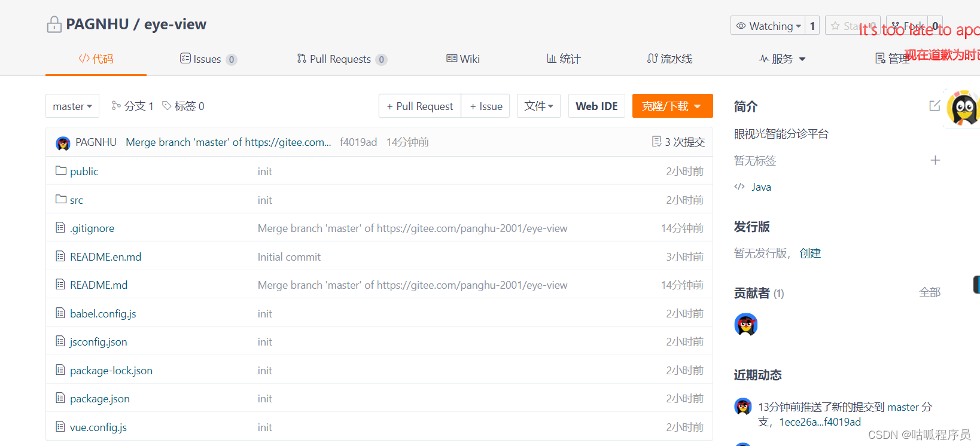The image size is (980, 446).
Task: Open the 统计 statistics tab
Action: pos(564,59)
